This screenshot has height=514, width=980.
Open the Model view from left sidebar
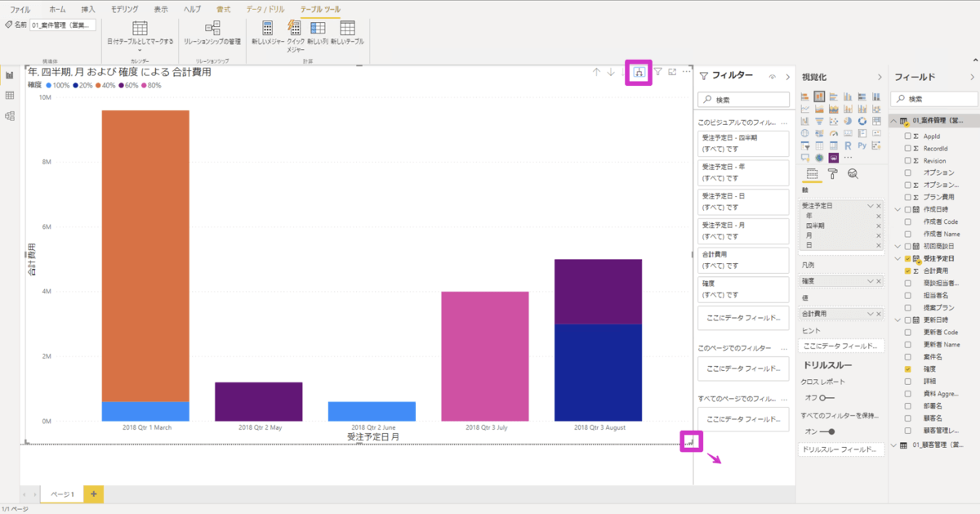pos(10,116)
